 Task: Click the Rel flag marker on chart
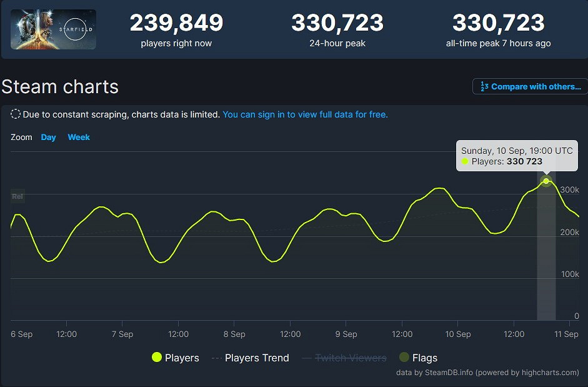17,196
